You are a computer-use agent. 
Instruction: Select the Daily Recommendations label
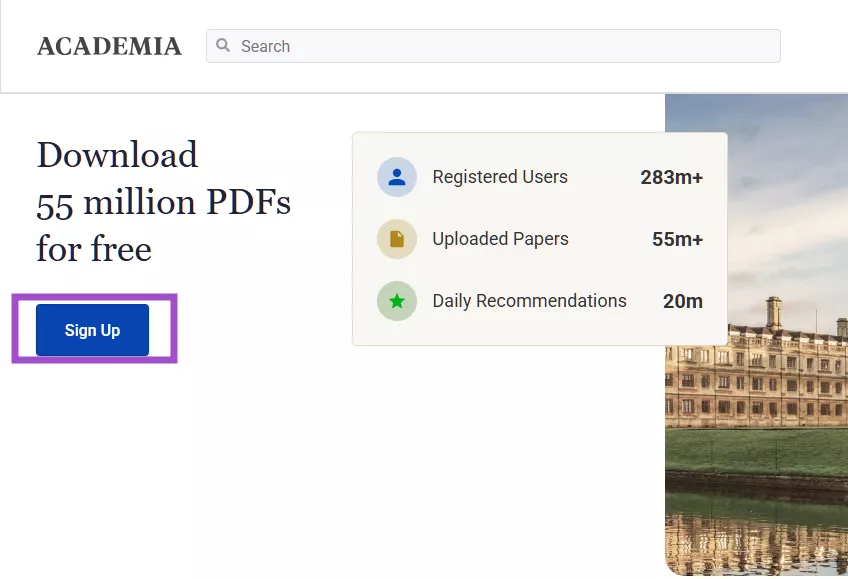[x=529, y=301]
